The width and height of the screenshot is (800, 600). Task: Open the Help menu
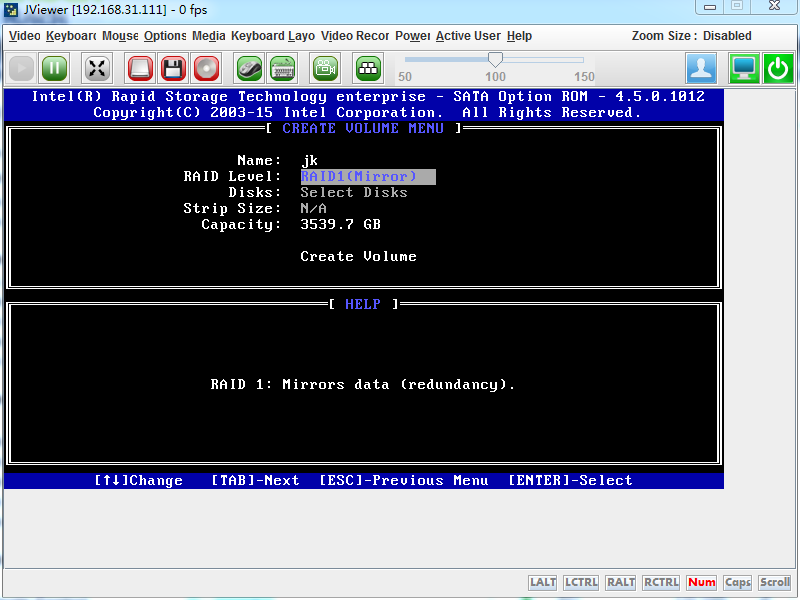point(519,36)
